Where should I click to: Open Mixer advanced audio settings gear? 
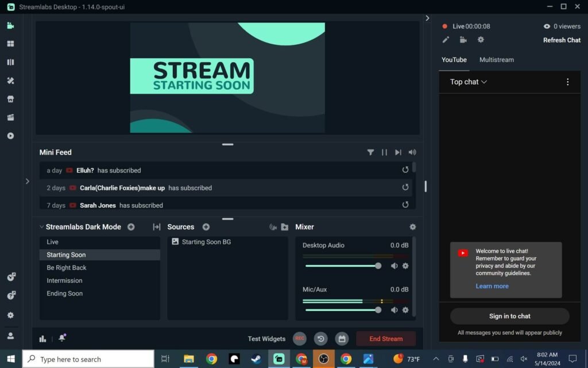[412, 227]
